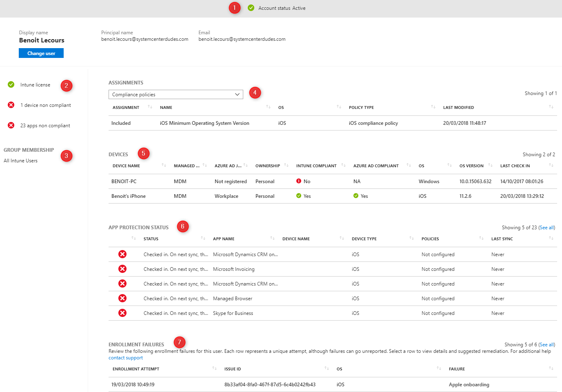
Task: Sort devices by DEVICE NAME column arrows
Action: 164,165
